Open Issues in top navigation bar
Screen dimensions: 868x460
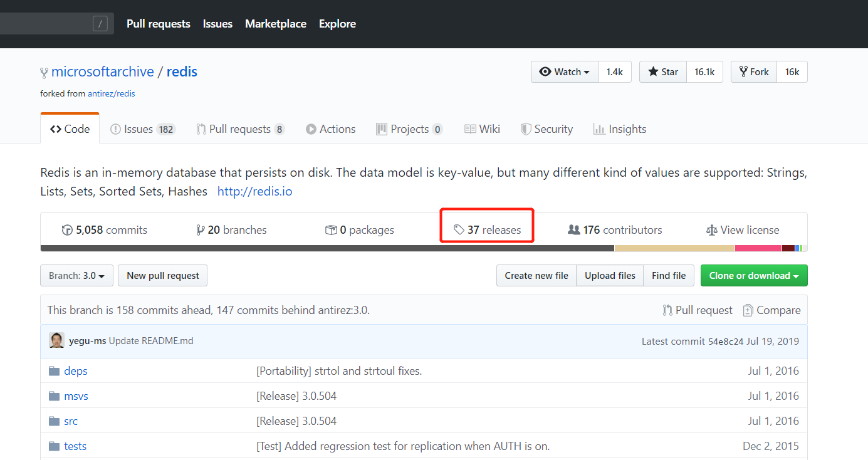(x=217, y=24)
